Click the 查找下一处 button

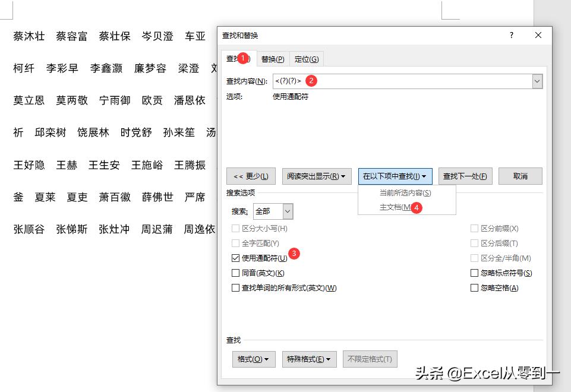tap(465, 176)
